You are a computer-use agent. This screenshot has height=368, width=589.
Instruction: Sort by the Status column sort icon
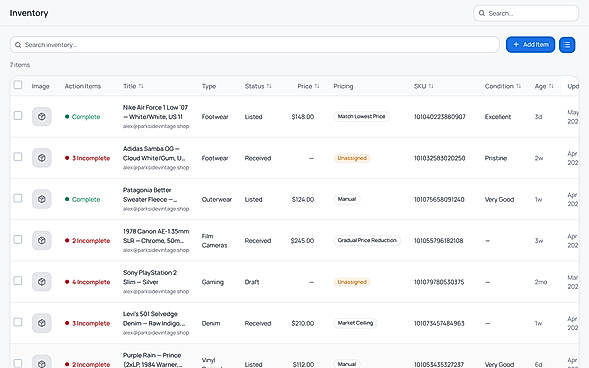point(269,86)
